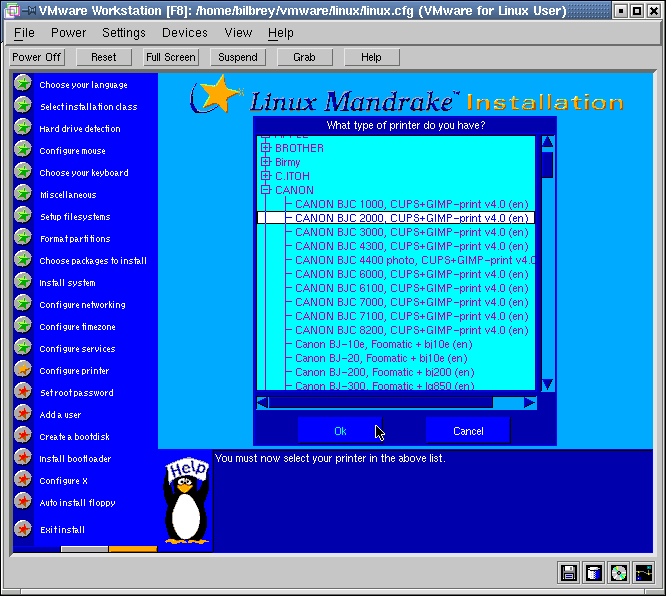Click the floppy disk status icon

(569, 573)
